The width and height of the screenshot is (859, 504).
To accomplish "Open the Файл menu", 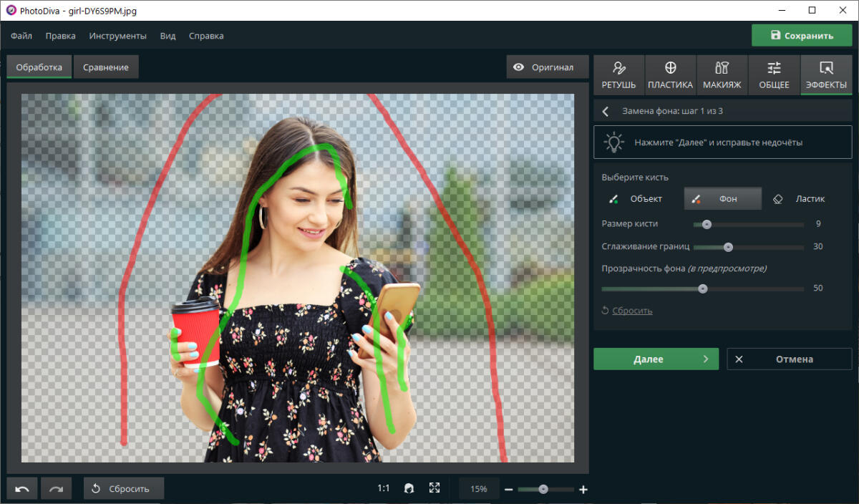I will (21, 36).
